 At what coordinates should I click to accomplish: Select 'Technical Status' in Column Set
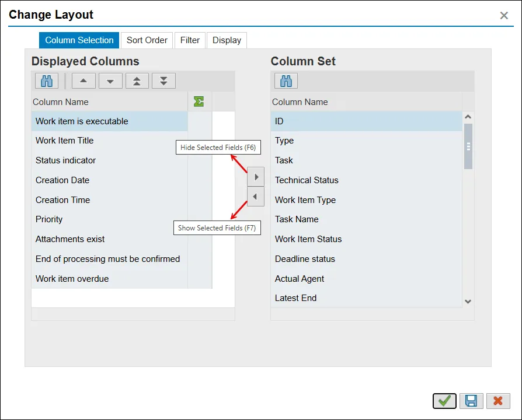[366, 180]
